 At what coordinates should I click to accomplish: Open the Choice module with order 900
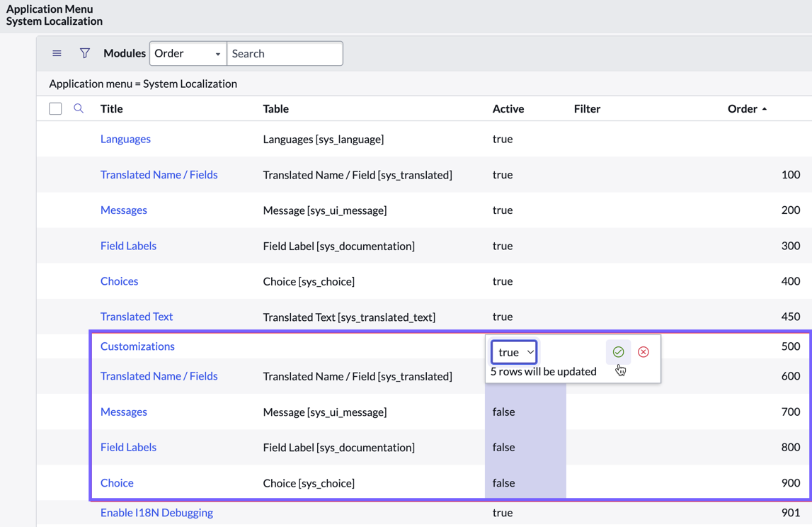click(117, 482)
